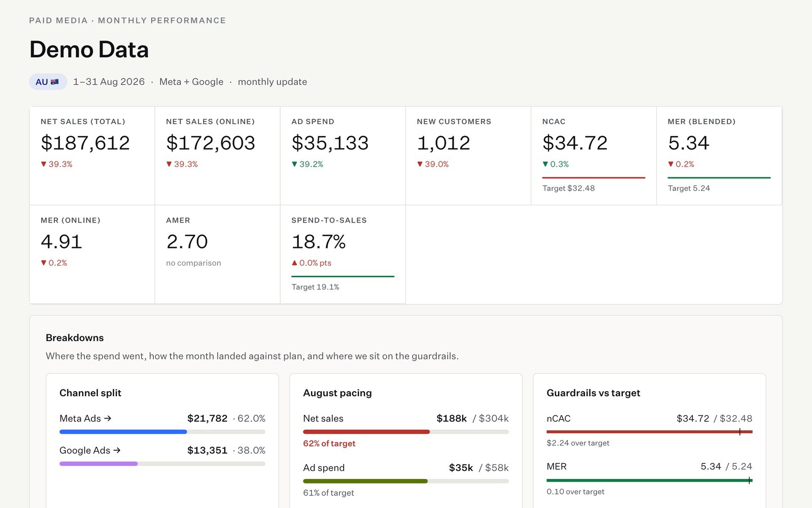Viewport: 812px width, 508px height.
Task: Click the 'monthly update' header label
Action: pos(272,82)
